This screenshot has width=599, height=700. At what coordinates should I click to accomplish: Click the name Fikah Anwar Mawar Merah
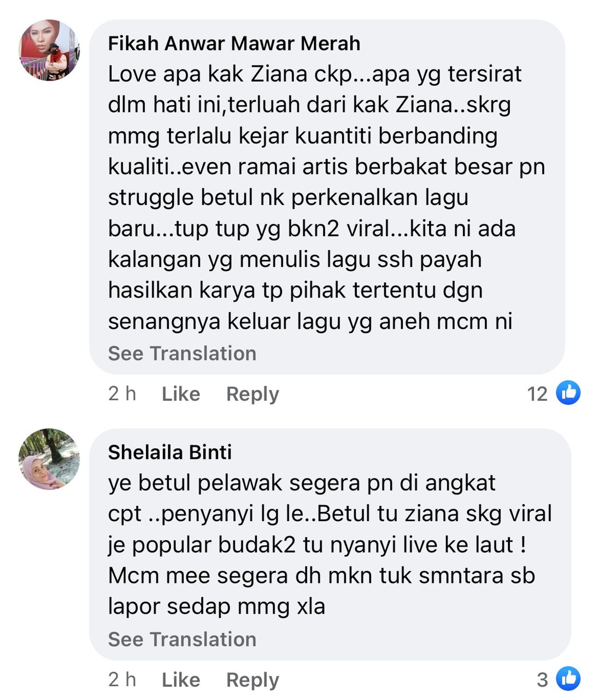(234, 43)
